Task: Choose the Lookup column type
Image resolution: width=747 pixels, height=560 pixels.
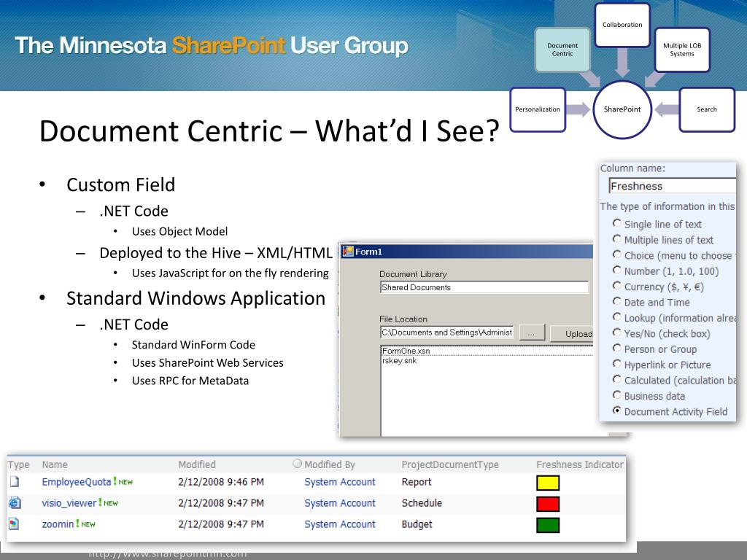Action: point(617,317)
